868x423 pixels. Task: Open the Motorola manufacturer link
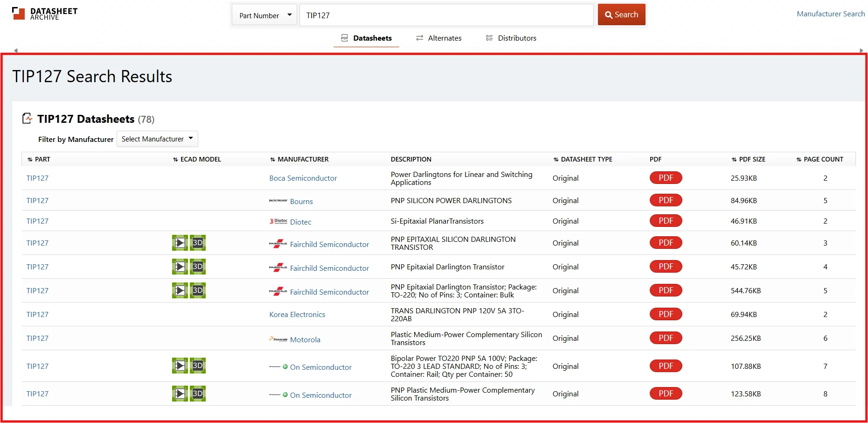(x=305, y=339)
